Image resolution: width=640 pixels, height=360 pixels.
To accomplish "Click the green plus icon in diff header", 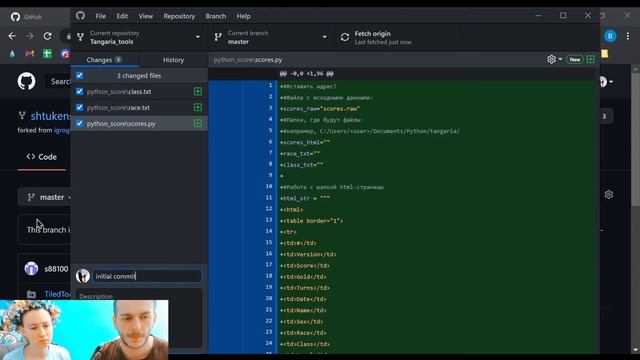I will (591, 60).
